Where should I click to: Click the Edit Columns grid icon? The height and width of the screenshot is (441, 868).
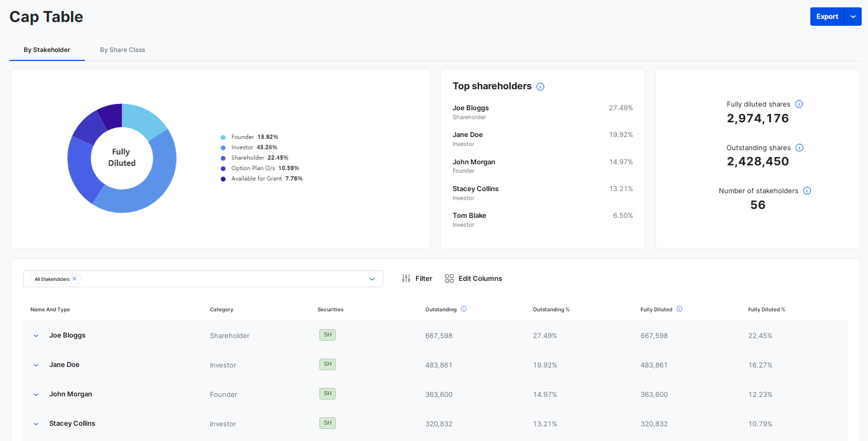(449, 279)
